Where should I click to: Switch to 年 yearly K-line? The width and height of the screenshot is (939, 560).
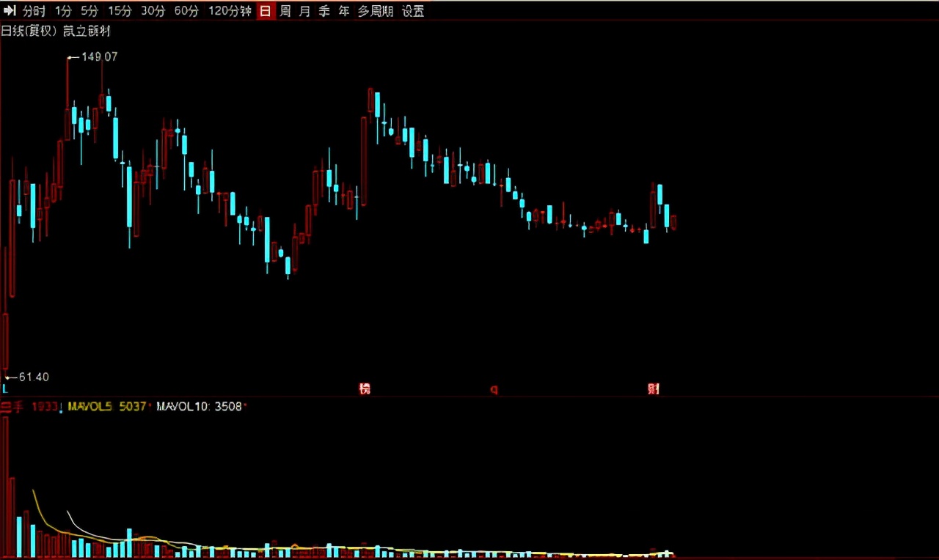pos(344,11)
